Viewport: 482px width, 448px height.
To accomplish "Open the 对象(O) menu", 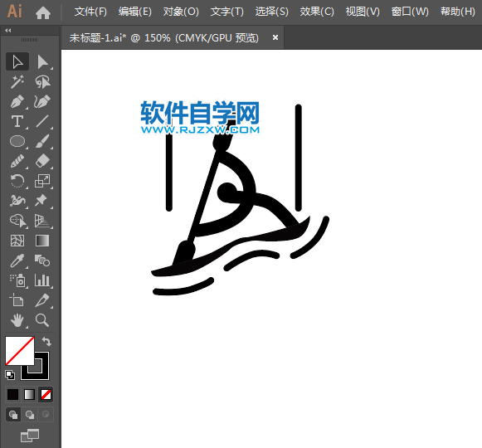I will [x=181, y=12].
